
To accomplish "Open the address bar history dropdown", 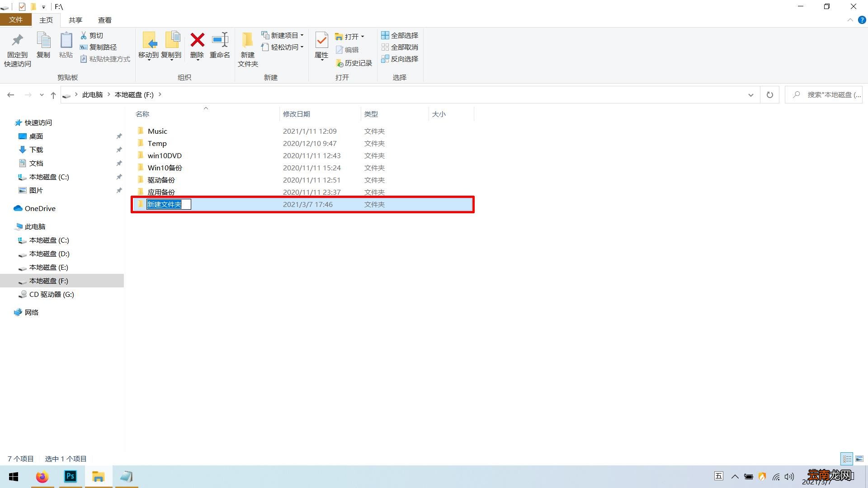I will coord(751,95).
